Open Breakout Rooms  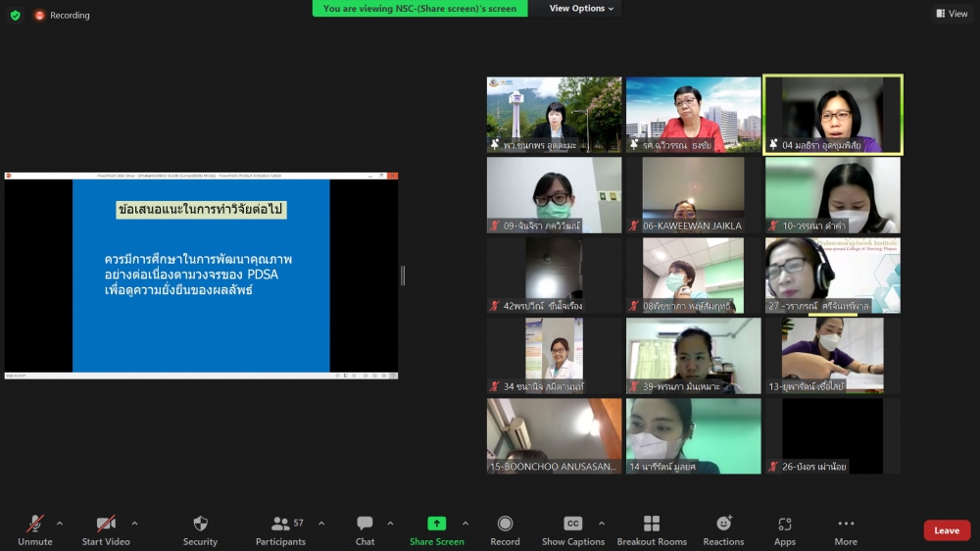[x=651, y=525]
